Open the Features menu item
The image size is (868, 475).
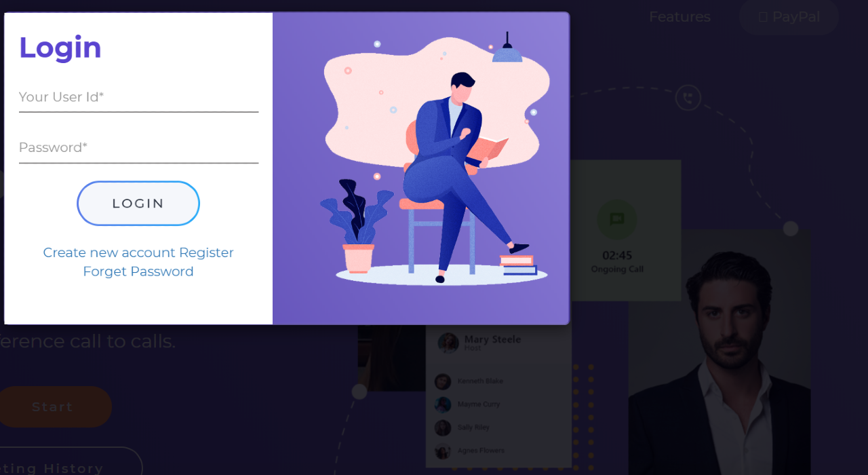tap(679, 17)
